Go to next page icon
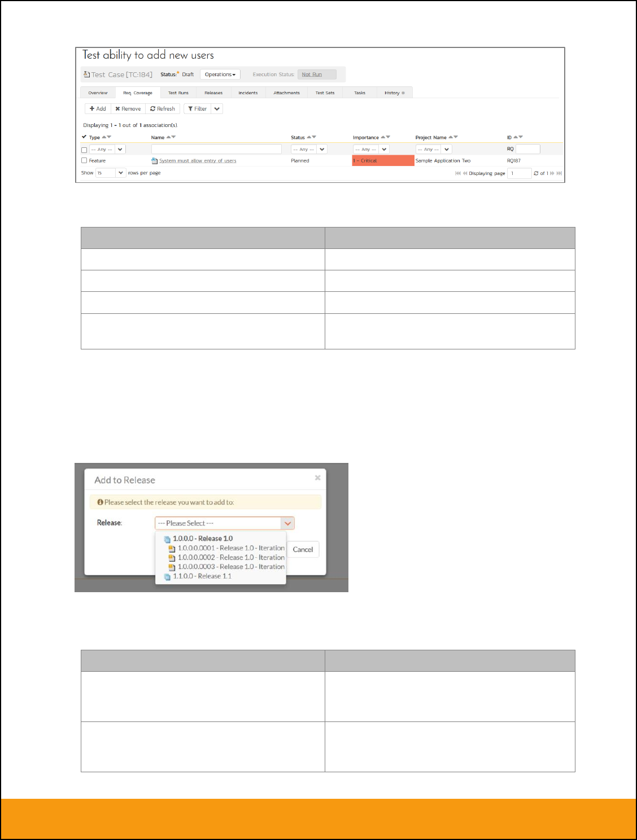 click(552, 173)
